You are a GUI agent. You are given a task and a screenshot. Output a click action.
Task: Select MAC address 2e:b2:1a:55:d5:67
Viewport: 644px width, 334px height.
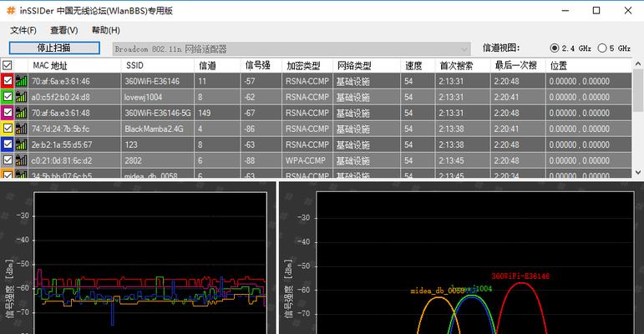pos(62,144)
